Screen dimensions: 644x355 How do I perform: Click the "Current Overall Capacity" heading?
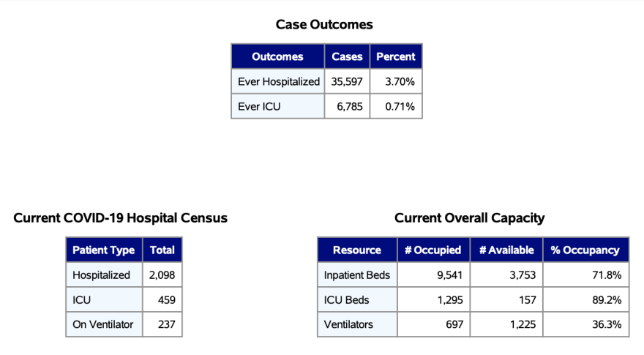pos(469,217)
